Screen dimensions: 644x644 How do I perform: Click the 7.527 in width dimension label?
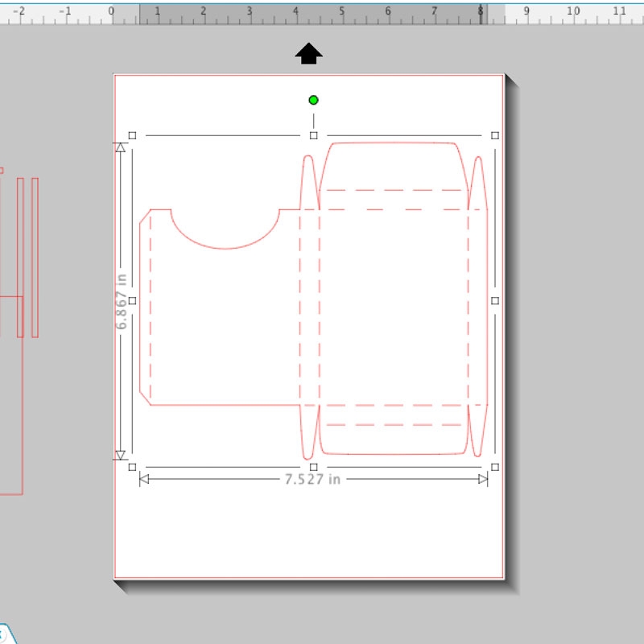(x=312, y=479)
